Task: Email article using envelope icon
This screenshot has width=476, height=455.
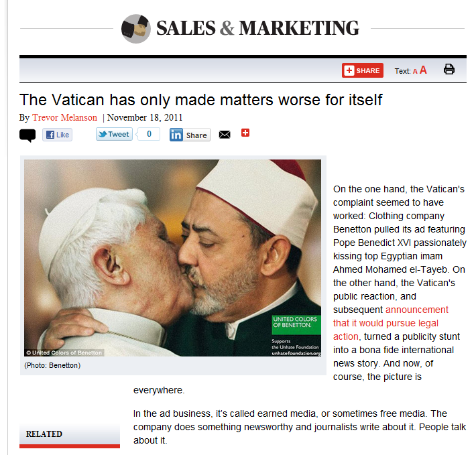Action: pos(225,135)
